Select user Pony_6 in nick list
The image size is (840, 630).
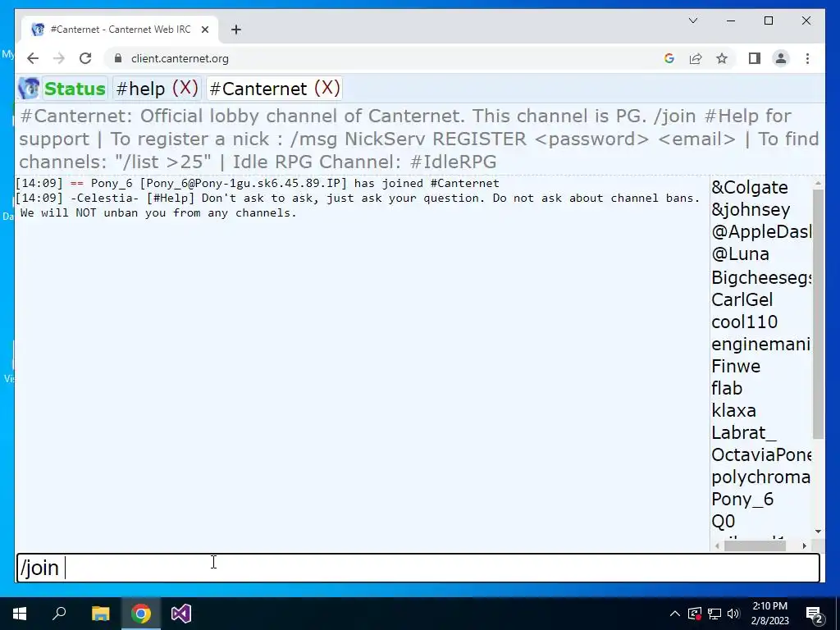[x=742, y=500]
